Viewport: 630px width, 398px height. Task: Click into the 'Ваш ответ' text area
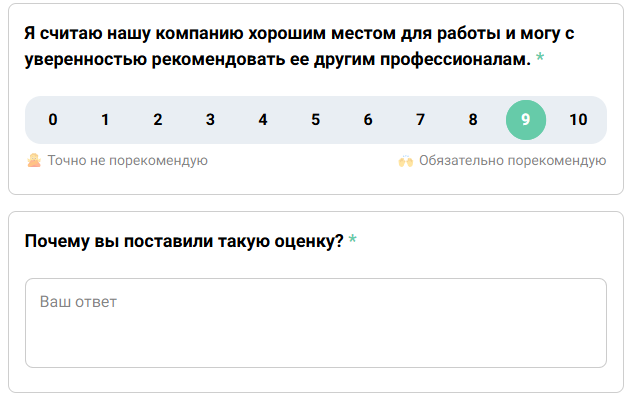316,323
